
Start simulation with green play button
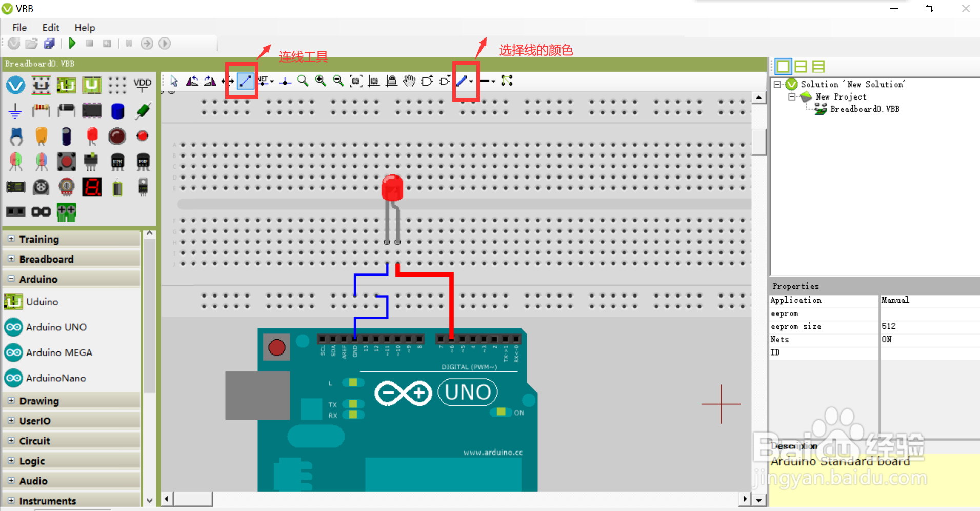(x=72, y=44)
